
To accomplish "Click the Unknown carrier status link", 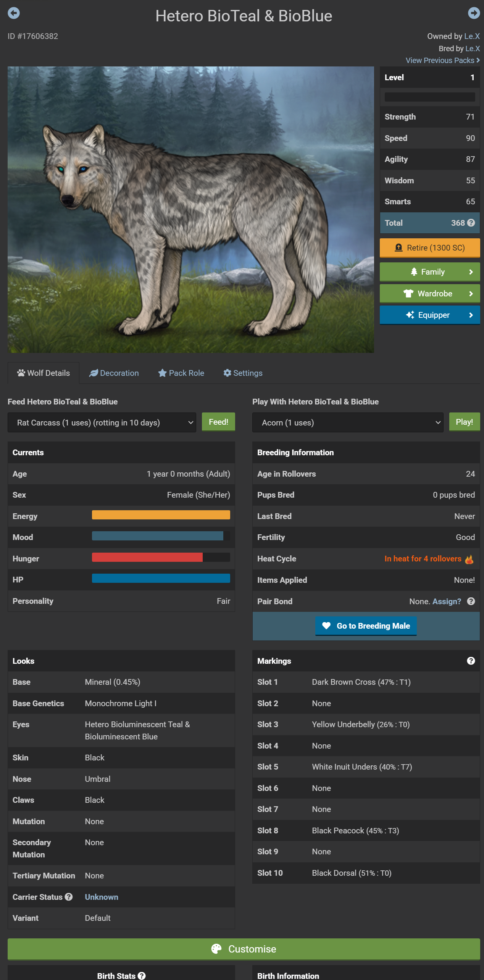I will [102, 897].
